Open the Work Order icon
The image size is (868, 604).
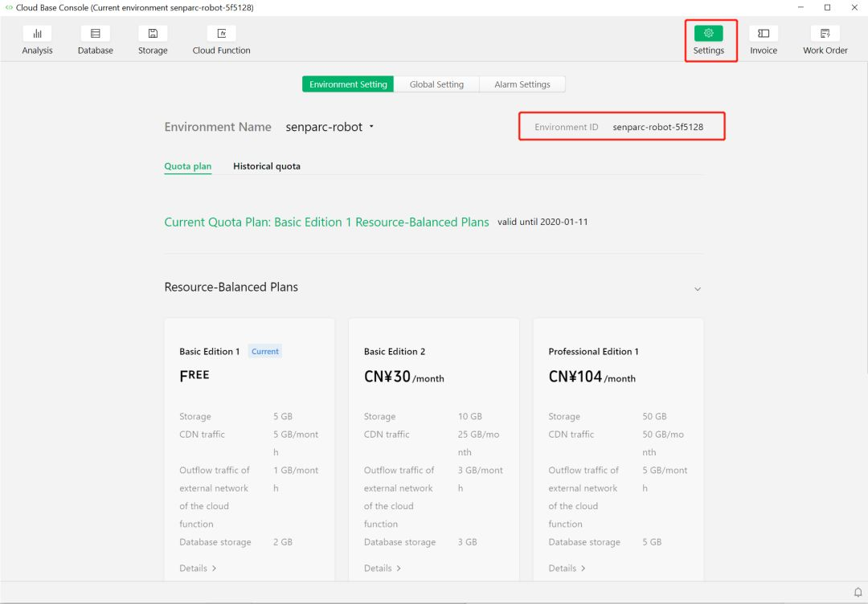pyautogui.click(x=825, y=33)
